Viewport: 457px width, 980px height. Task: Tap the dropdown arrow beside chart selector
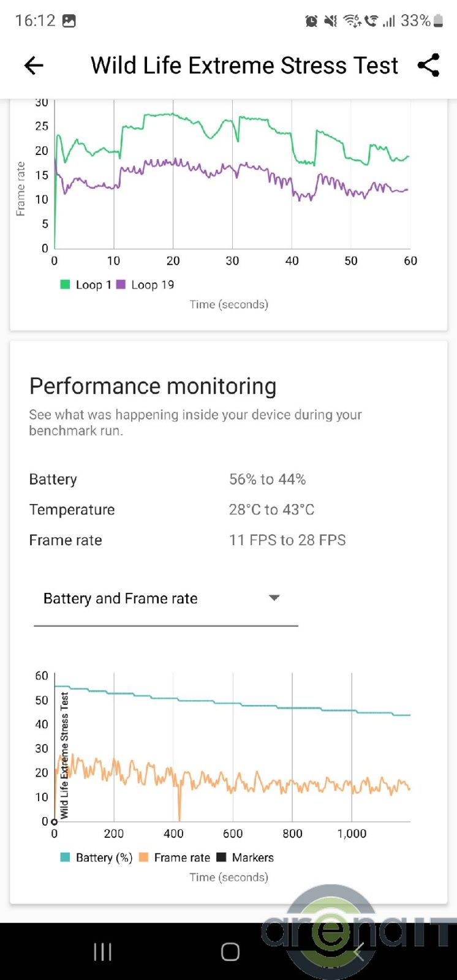click(x=274, y=598)
